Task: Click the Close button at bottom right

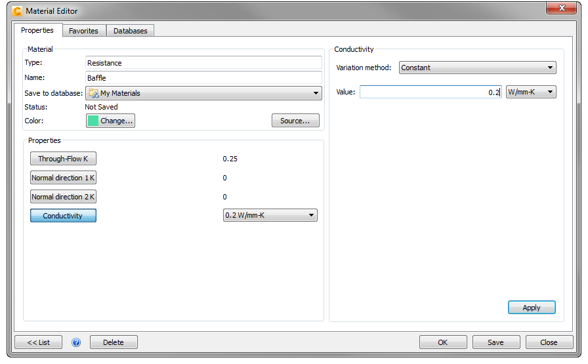Action: [549, 342]
